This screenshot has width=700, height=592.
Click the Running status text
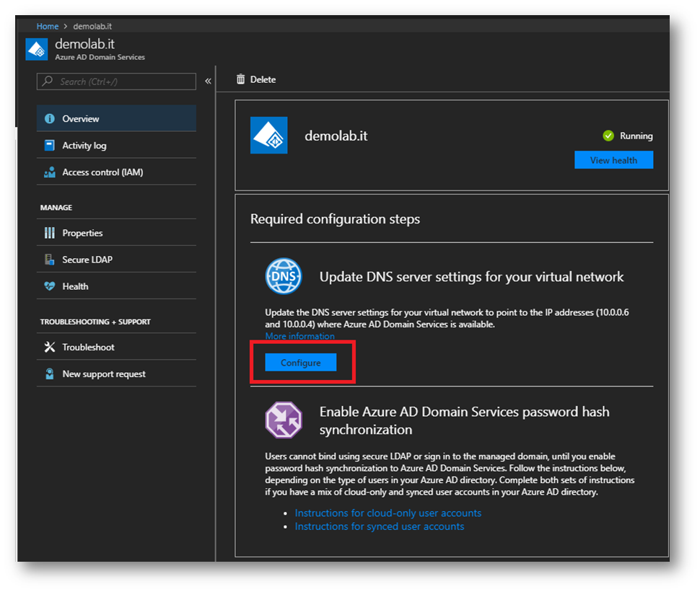[x=636, y=136]
